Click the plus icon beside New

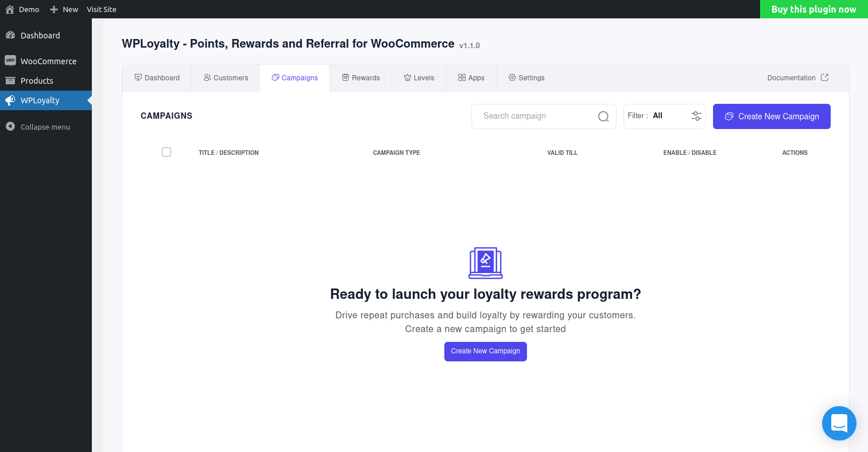(x=54, y=9)
